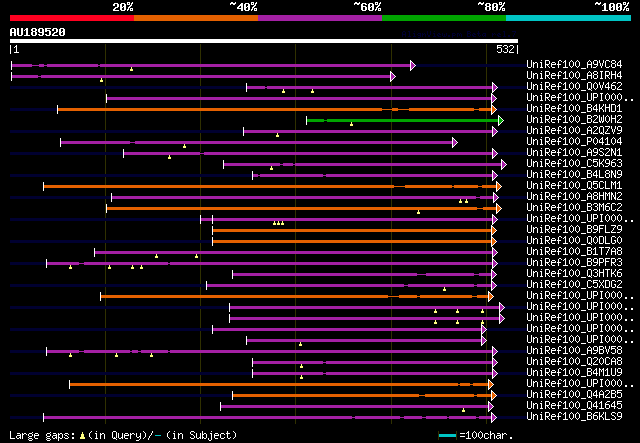Select the UniRef100_Q4A2B5 label
Viewport: 640px width, 443px height.
[x=574, y=395]
